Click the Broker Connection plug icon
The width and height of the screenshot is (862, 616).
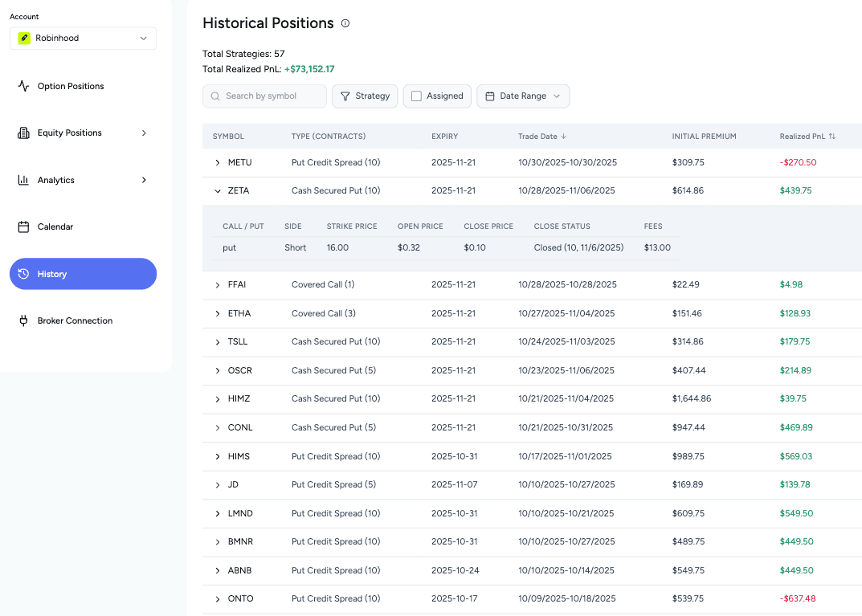click(24, 320)
